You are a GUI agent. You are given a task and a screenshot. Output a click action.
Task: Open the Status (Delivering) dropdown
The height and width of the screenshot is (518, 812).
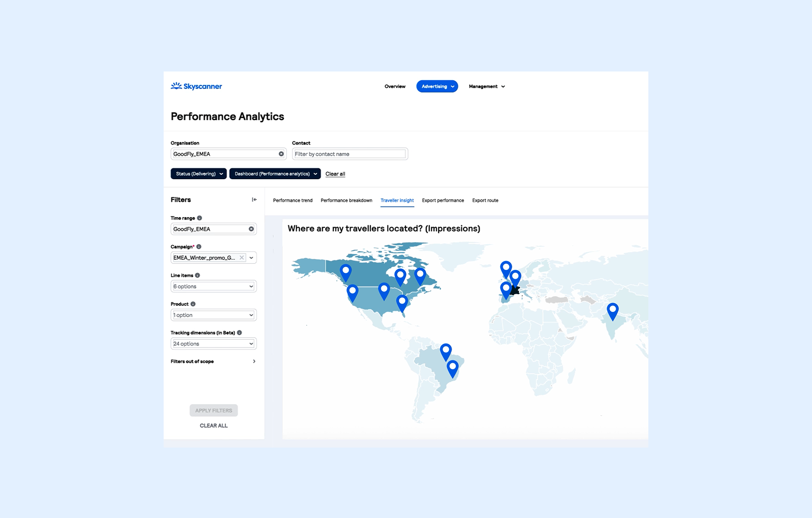198,174
